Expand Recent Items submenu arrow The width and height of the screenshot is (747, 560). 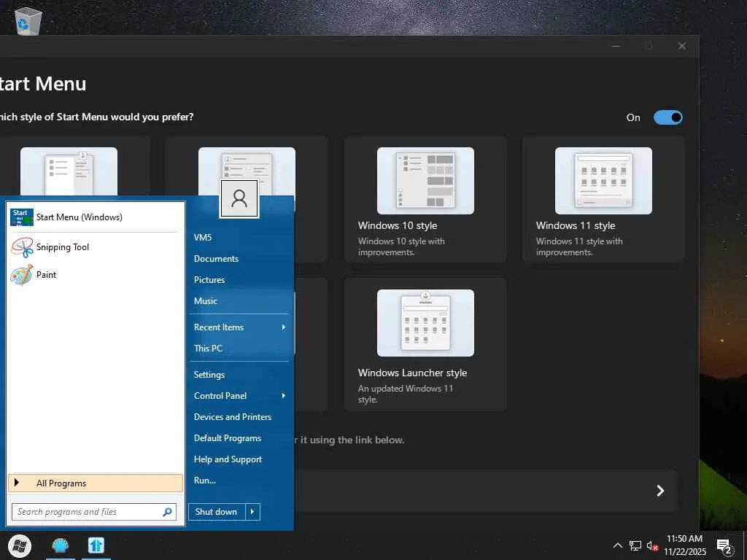[x=284, y=327]
